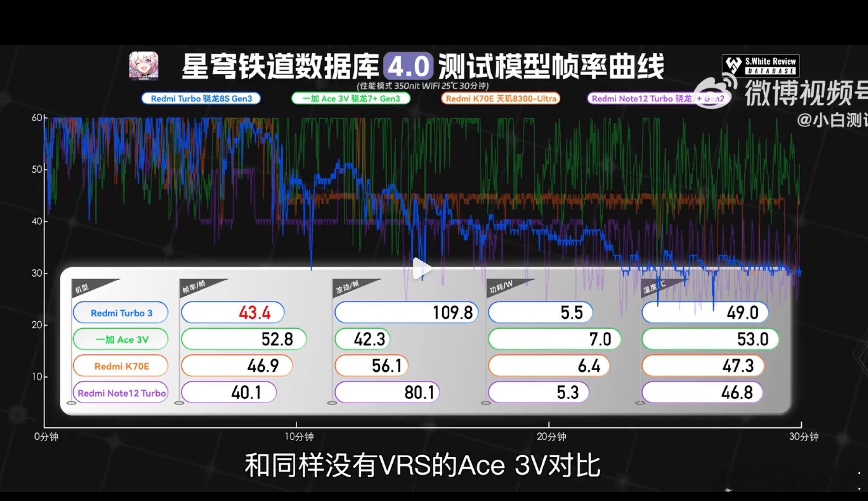Click the Redmi K70E model label
Screen dimensions: 868x501
coord(120,366)
